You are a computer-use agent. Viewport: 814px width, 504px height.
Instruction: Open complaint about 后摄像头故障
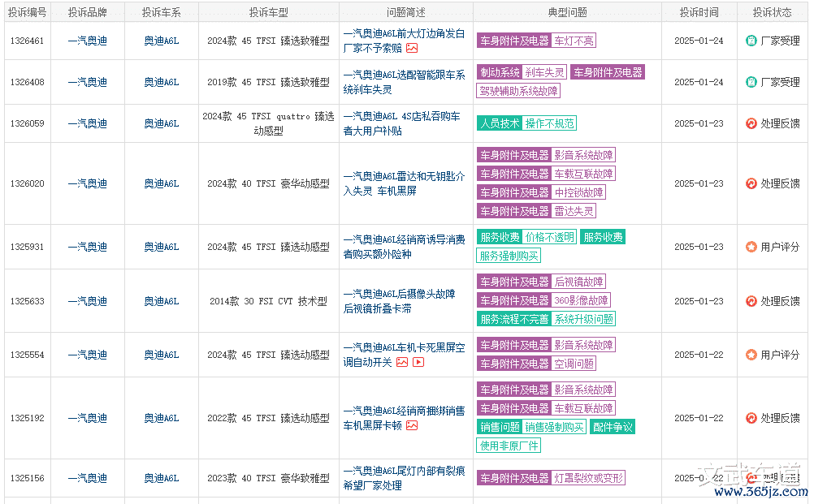click(x=399, y=301)
